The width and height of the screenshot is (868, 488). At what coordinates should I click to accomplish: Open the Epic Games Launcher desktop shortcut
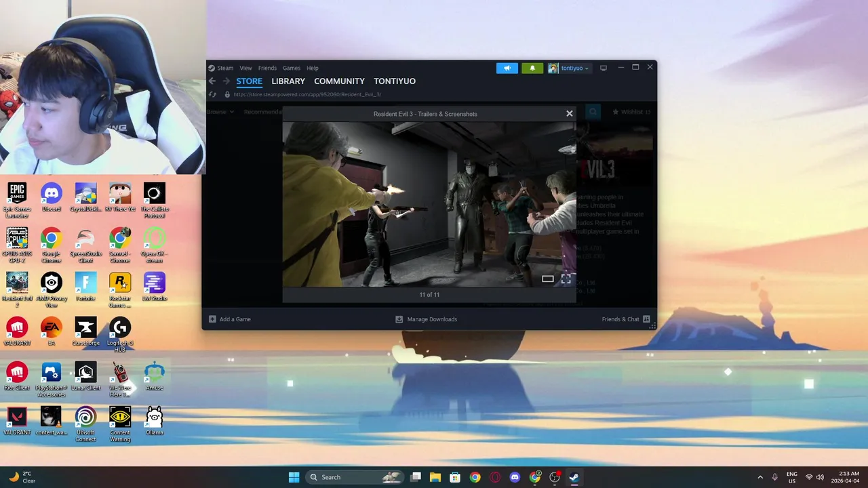click(17, 200)
